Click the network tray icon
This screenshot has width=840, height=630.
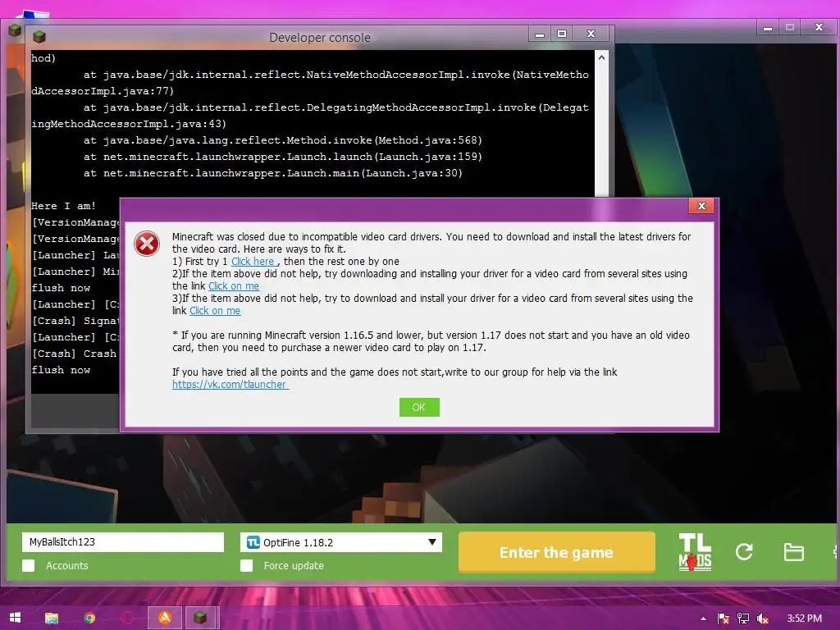[x=743, y=619]
